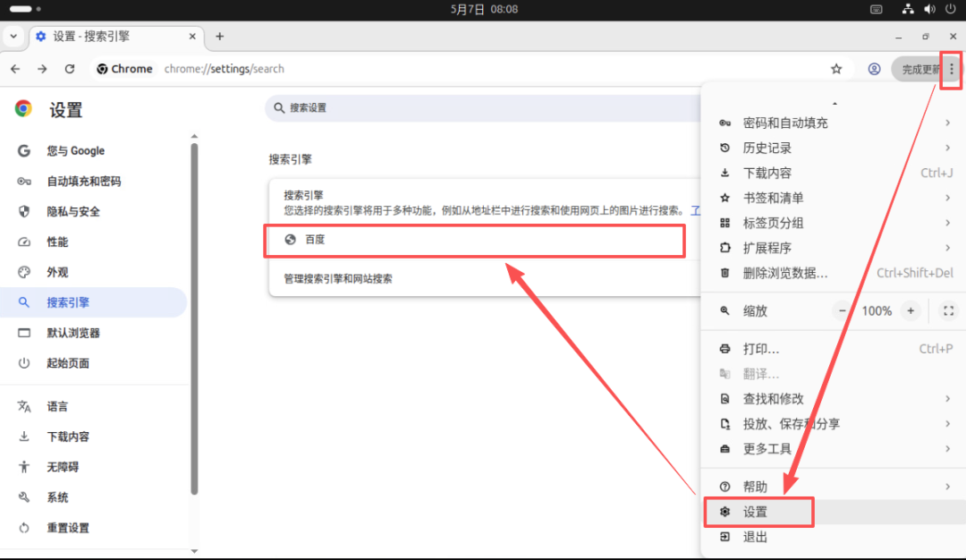
Task: Bookmark this page with the star icon
Action: [836, 69]
